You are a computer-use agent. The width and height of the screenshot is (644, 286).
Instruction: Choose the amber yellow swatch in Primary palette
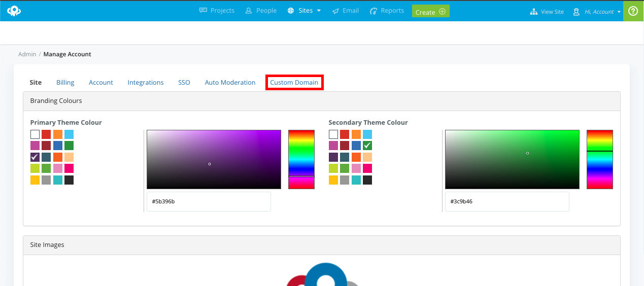[x=35, y=180]
